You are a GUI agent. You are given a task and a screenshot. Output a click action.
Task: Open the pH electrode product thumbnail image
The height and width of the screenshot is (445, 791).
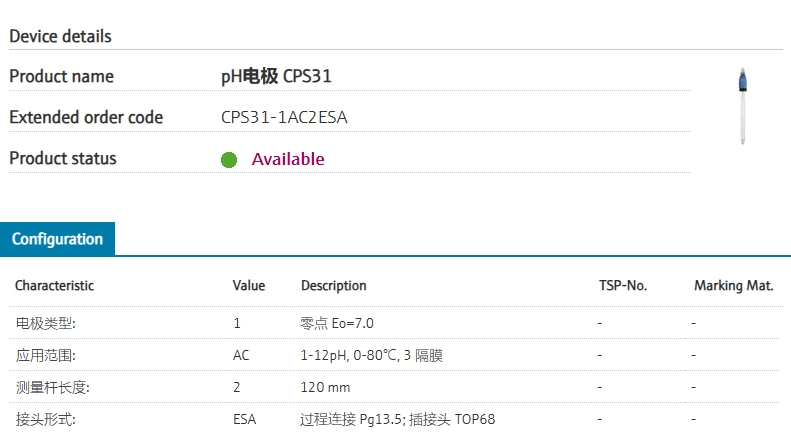tap(742, 106)
